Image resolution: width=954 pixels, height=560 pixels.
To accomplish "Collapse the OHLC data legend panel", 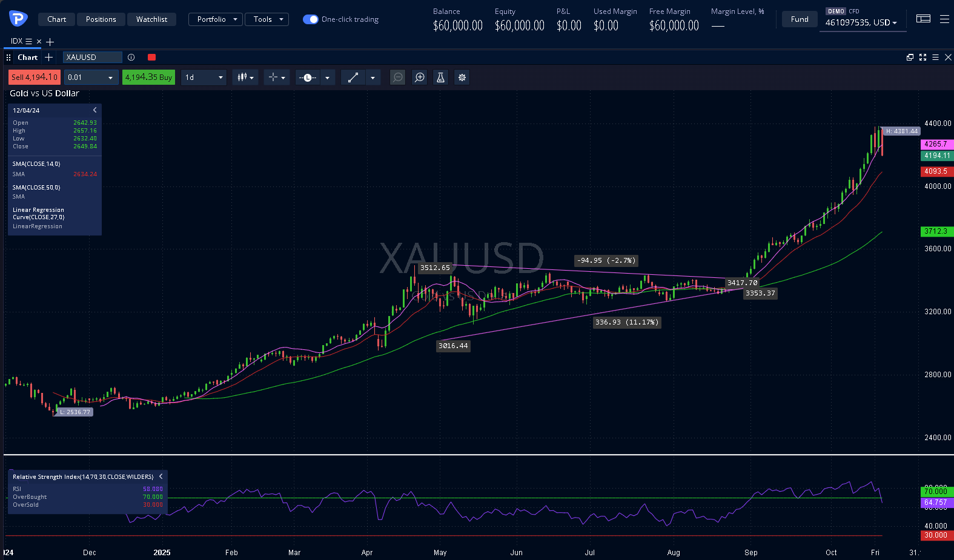I will coord(94,110).
